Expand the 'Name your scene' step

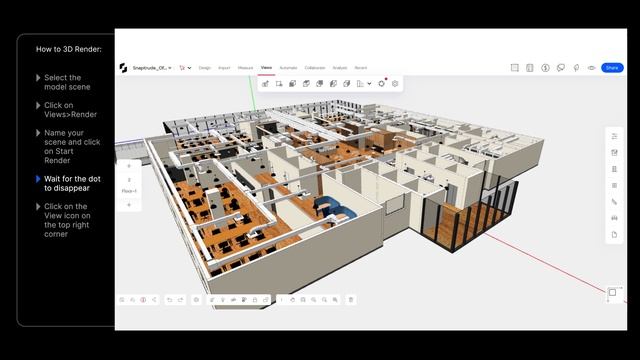click(x=38, y=133)
